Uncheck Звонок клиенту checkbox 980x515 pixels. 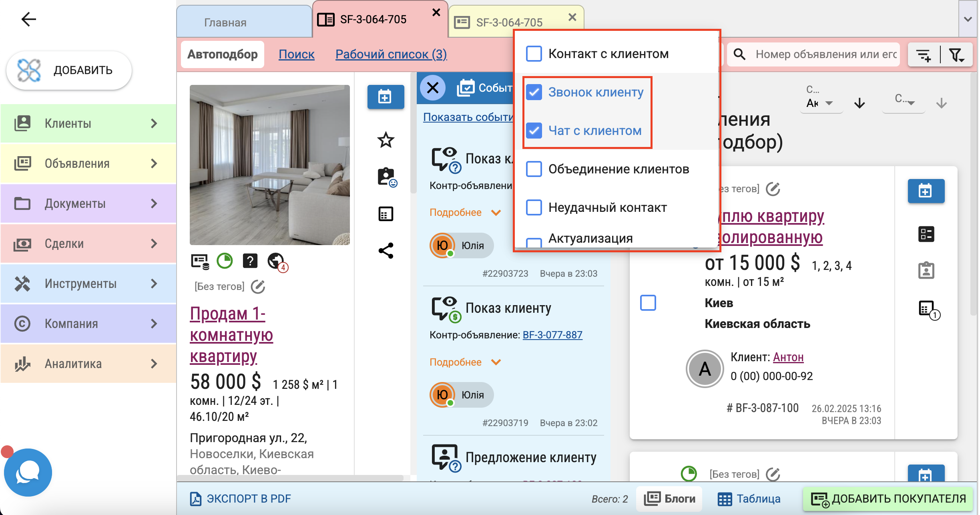click(534, 92)
